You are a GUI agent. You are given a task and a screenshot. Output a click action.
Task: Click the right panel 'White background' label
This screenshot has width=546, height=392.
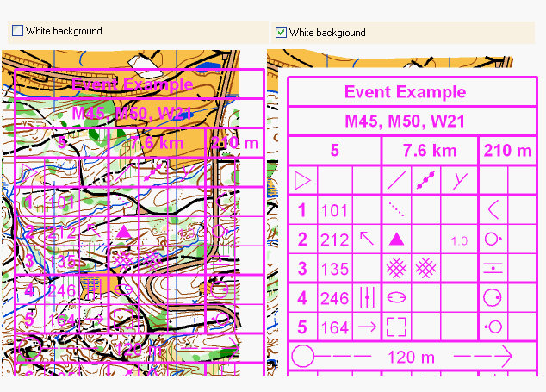pos(327,33)
